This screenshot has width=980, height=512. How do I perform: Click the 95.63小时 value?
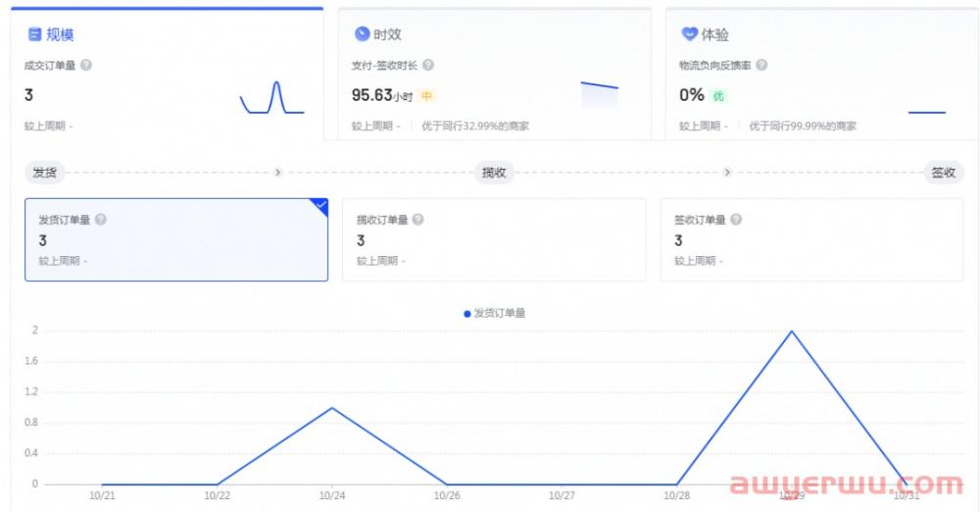pos(382,95)
